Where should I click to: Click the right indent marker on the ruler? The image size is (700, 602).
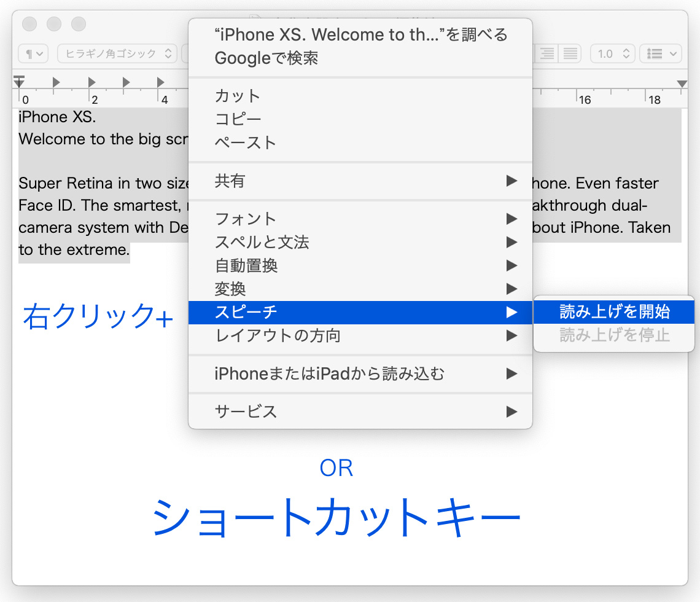click(682, 84)
